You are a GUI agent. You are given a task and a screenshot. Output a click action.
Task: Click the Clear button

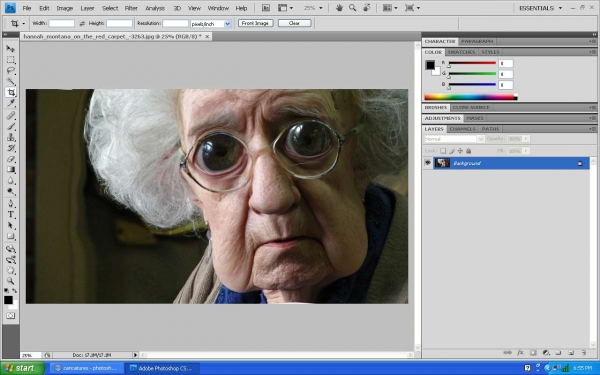point(294,23)
